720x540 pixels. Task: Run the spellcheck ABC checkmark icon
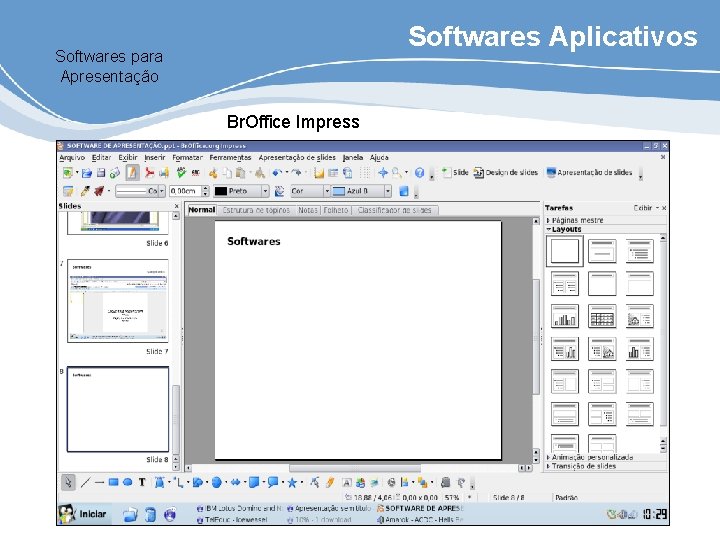(181, 173)
